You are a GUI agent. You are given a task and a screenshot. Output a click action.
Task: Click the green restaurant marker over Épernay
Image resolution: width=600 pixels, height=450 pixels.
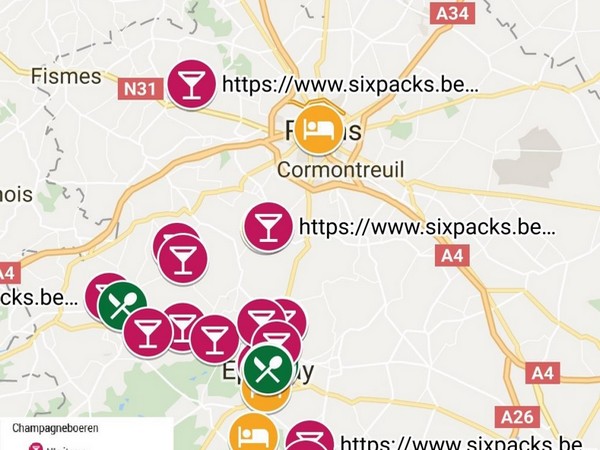tap(268, 370)
